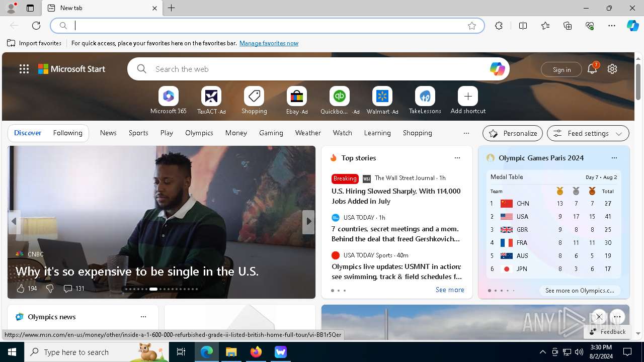Open the Favorites toolbar button
This screenshot has height=362, width=644.
(x=545, y=26)
